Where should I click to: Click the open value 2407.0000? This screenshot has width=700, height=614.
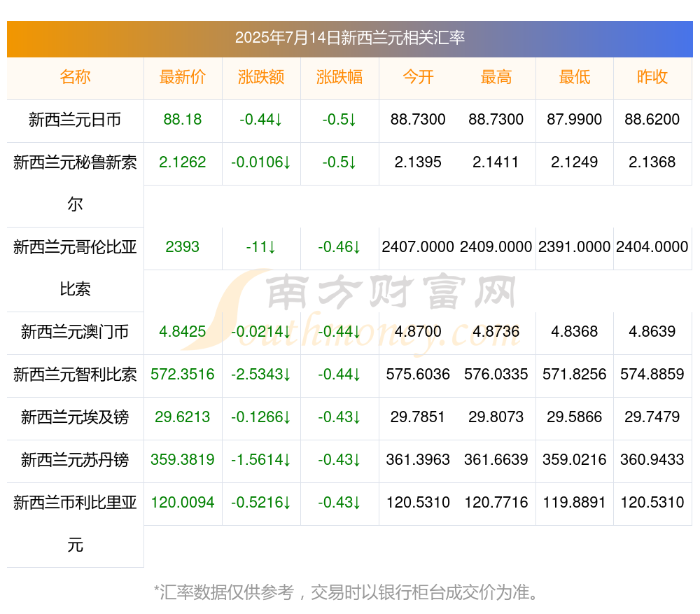tap(418, 247)
